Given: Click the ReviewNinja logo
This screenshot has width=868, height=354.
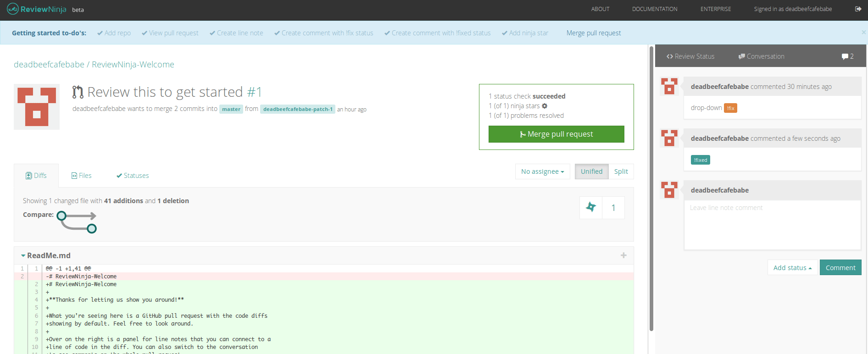Looking at the screenshot, I should pyautogui.click(x=37, y=9).
